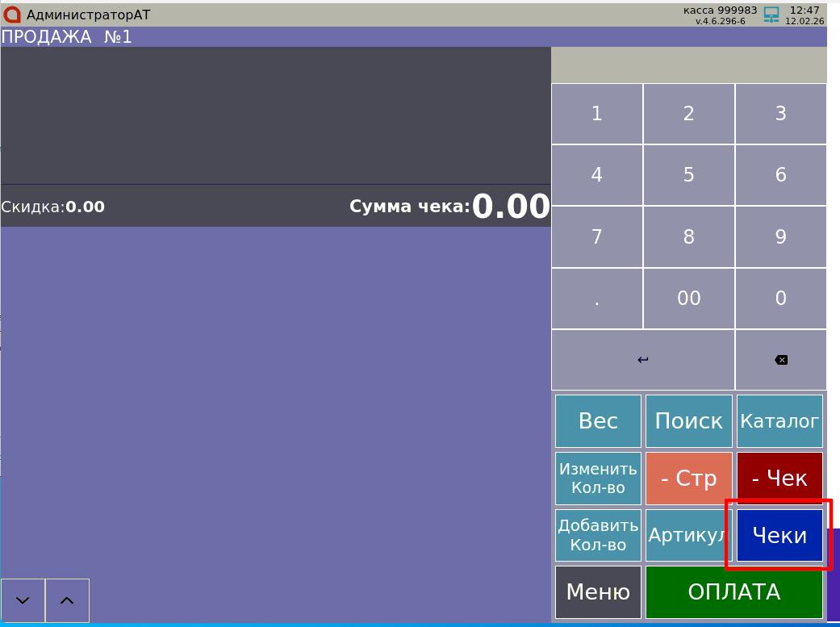Open the Чеки receipts list
The image size is (840, 627).
tap(779, 535)
